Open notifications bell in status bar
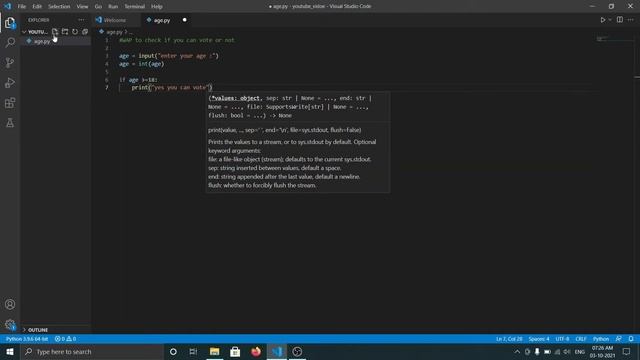Viewport: 640px width, 360px height. point(631,339)
